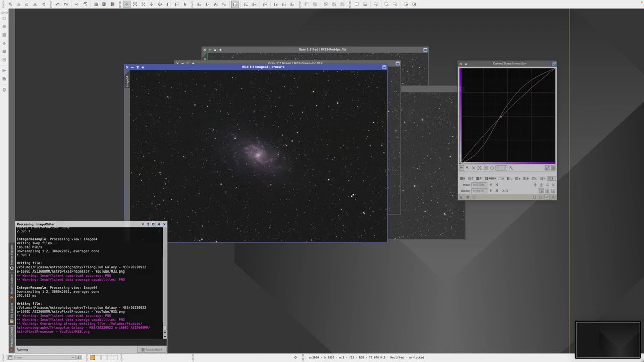Click the Output value field
Image resolution: width=644 pixels, height=362 pixels.
[x=479, y=191]
